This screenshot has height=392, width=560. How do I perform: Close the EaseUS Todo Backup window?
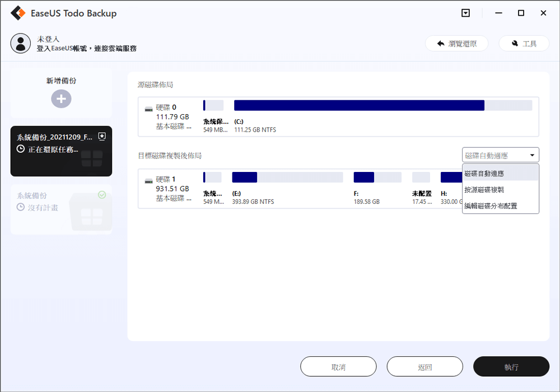pos(543,13)
